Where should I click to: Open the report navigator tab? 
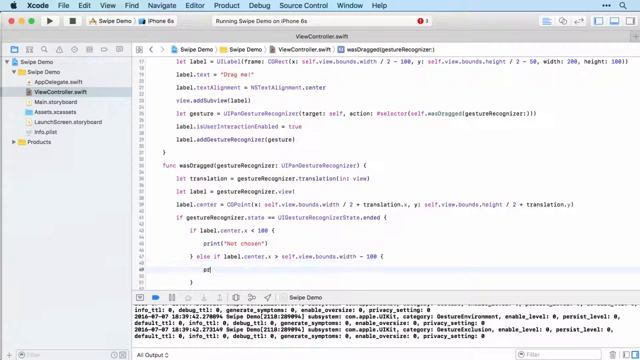coord(119,49)
